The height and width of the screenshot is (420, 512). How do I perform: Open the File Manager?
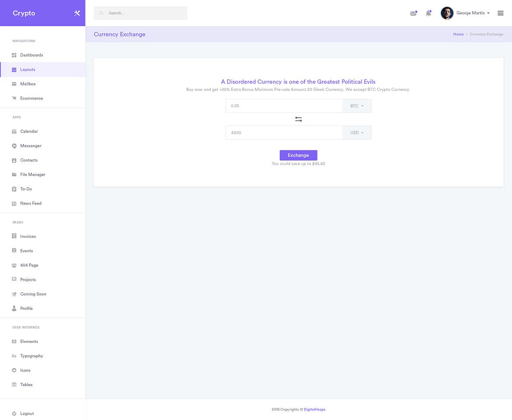(x=33, y=175)
